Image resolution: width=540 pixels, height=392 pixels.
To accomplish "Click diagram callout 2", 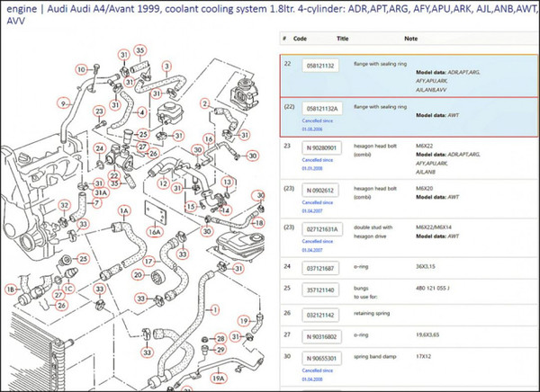I will click(205, 103).
